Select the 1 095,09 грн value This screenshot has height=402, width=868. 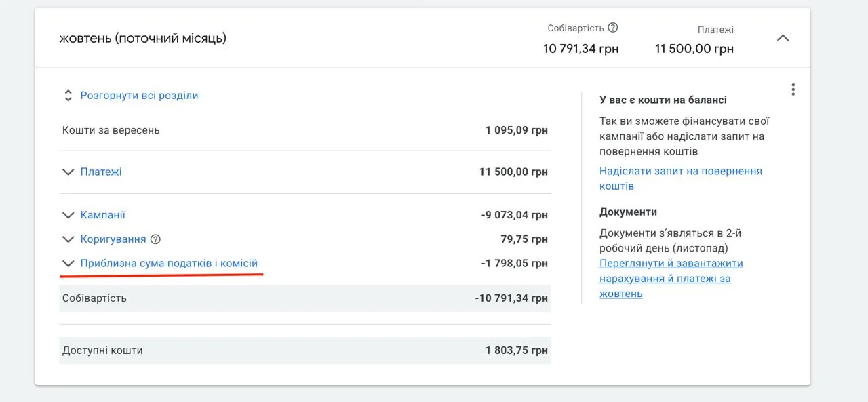[517, 130]
